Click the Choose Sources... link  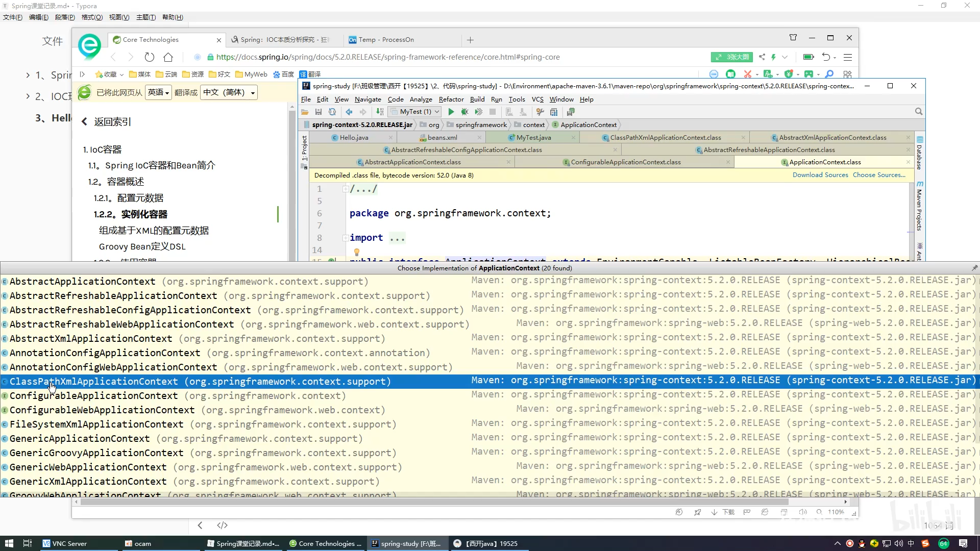[x=879, y=175]
